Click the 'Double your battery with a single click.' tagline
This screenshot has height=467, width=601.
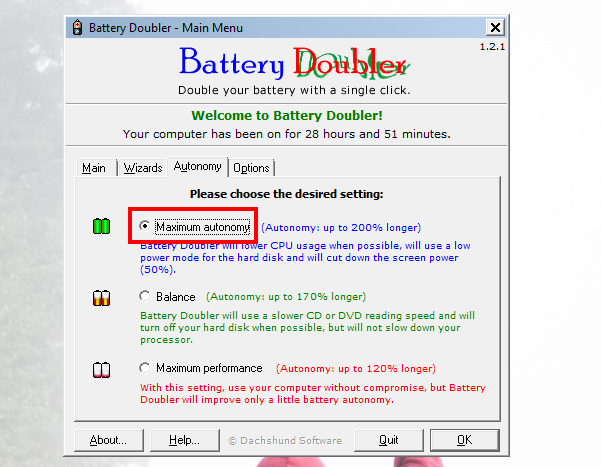click(x=294, y=90)
